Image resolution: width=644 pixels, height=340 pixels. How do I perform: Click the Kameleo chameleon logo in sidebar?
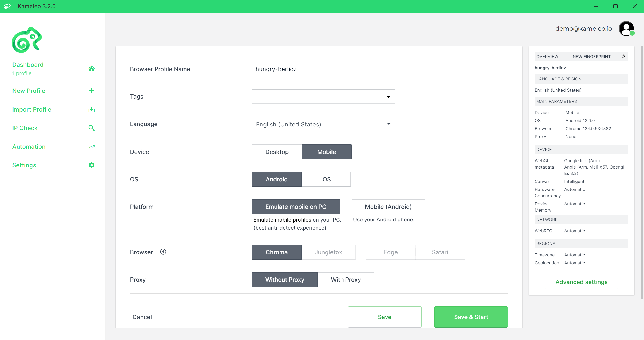(x=27, y=40)
